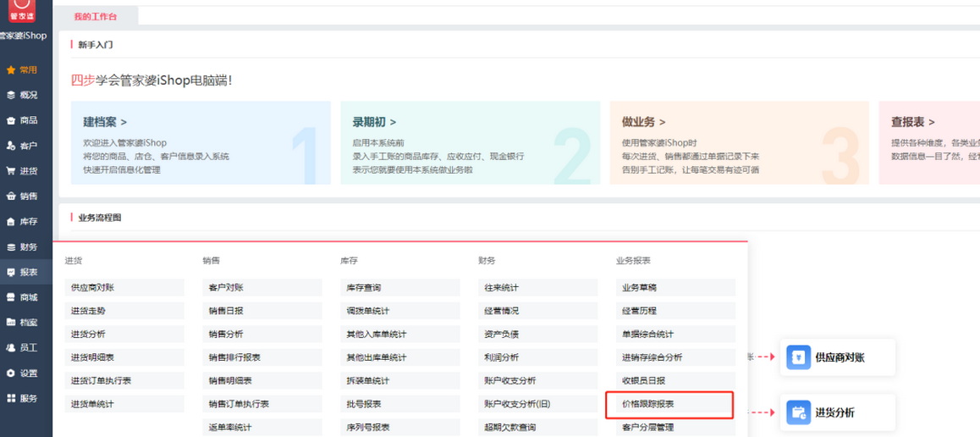Open the 设置 gear icon in sidebar

[11, 373]
